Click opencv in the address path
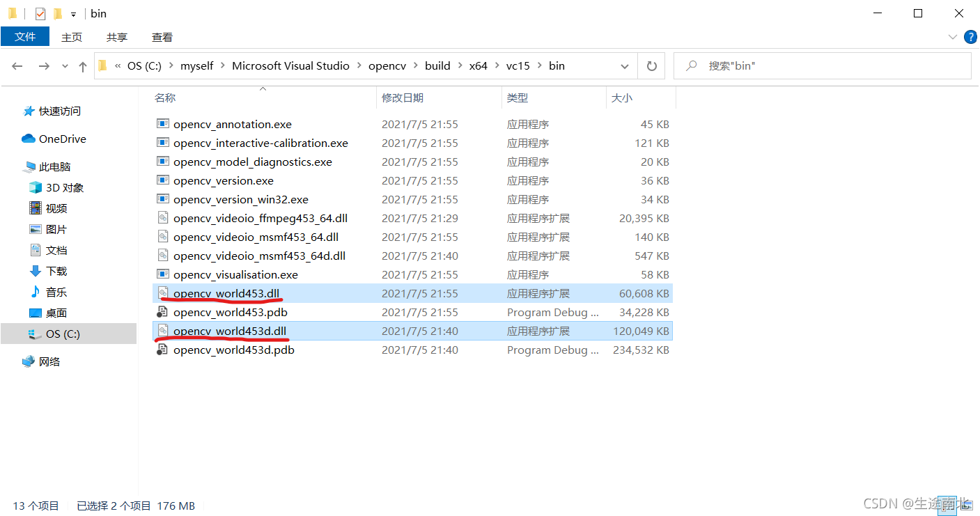 (387, 65)
